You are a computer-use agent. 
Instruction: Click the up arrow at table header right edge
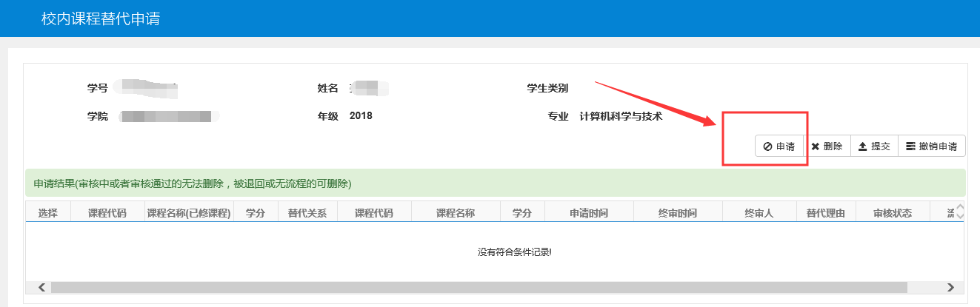[x=960, y=208]
